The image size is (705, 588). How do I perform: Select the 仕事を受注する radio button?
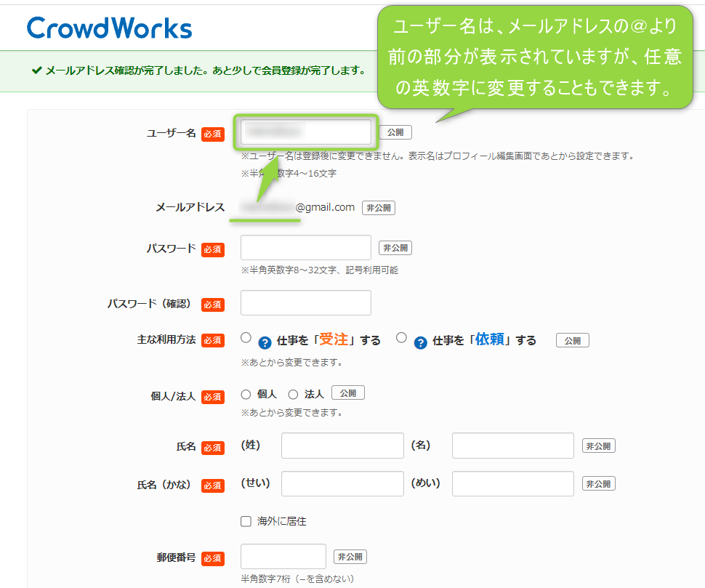(246, 338)
